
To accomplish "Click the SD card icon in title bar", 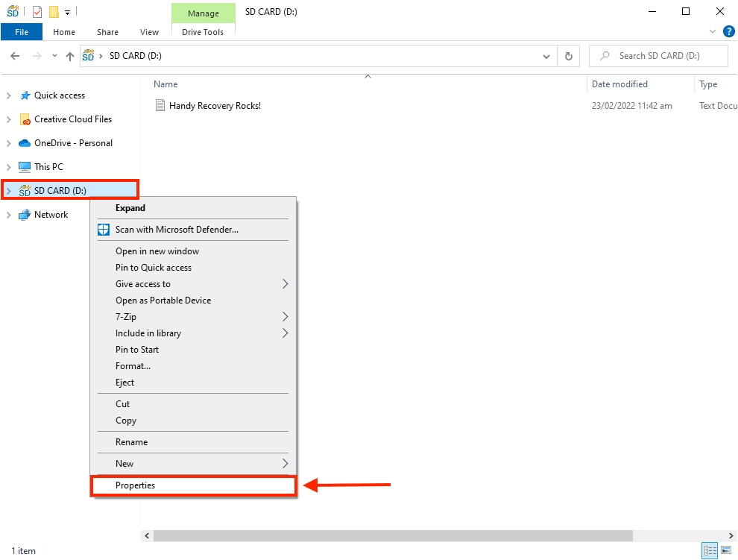I will (x=13, y=11).
